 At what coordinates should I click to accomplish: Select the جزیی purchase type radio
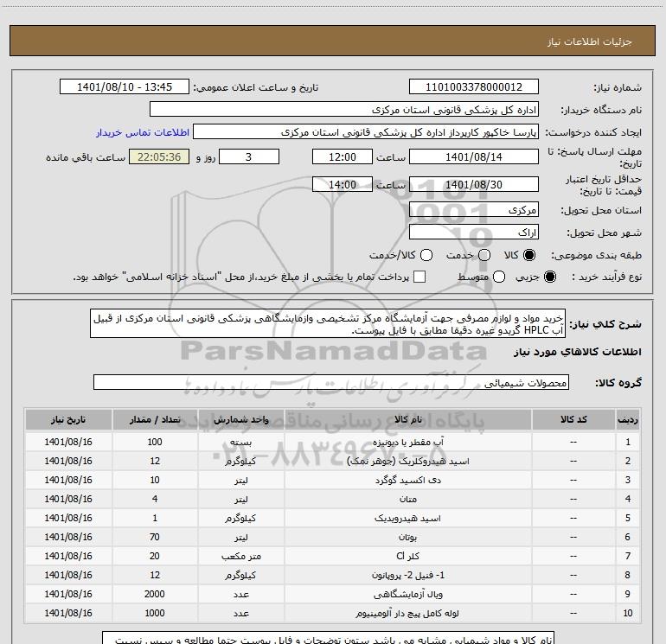click(x=549, y=277)
